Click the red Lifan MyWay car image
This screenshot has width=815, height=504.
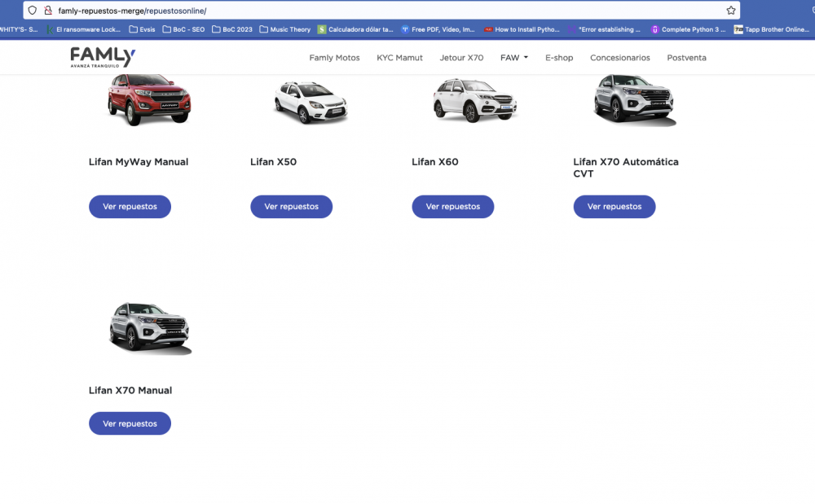(149, 99)
